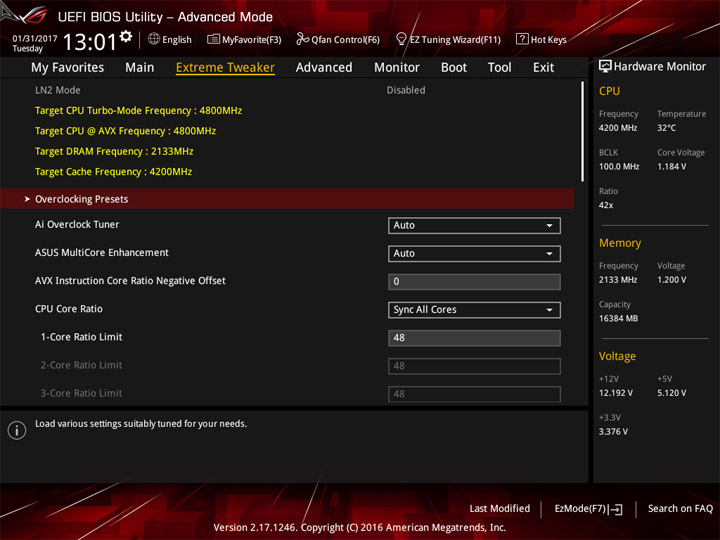Click MyFavorite(F3) label

pyautogui.click(x=252, y=40)
